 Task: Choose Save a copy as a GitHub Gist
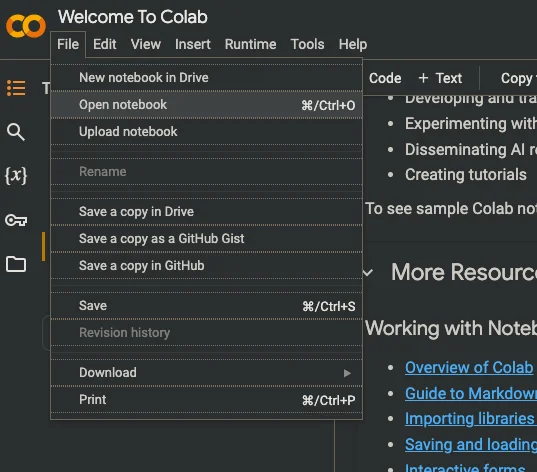pyautogui.click(x=207, y=238)
